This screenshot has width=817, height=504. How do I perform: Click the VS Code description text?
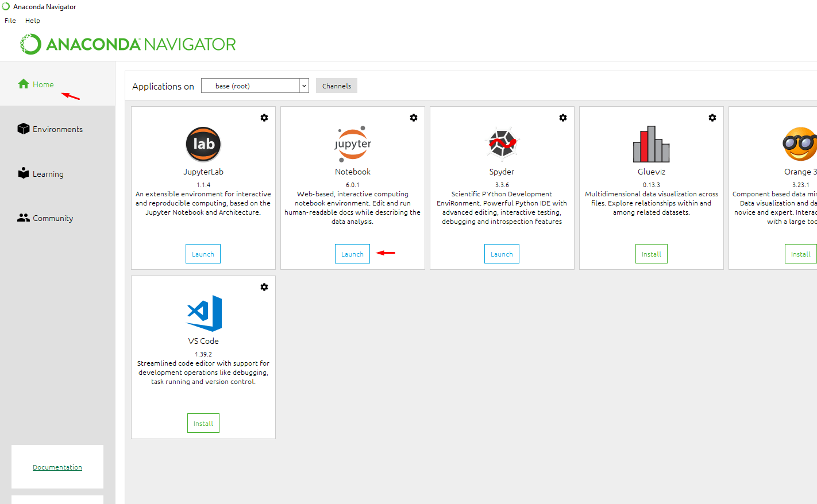pos(203,373)
